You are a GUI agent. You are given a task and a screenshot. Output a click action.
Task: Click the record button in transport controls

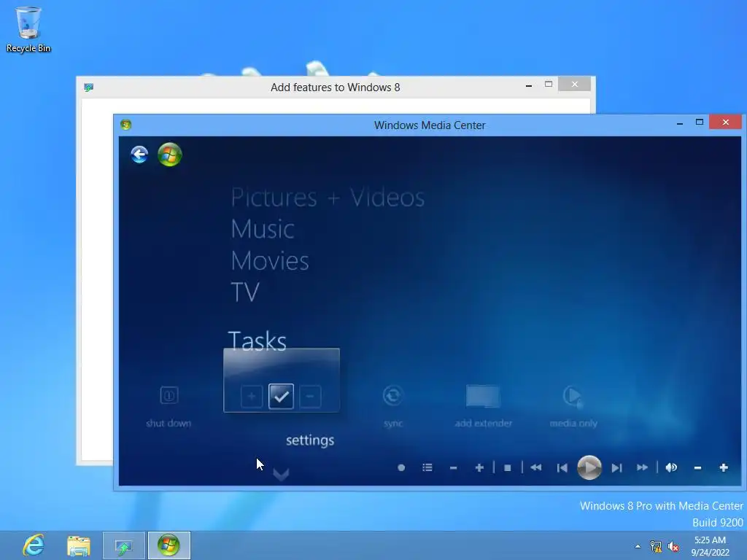[401, 467]
